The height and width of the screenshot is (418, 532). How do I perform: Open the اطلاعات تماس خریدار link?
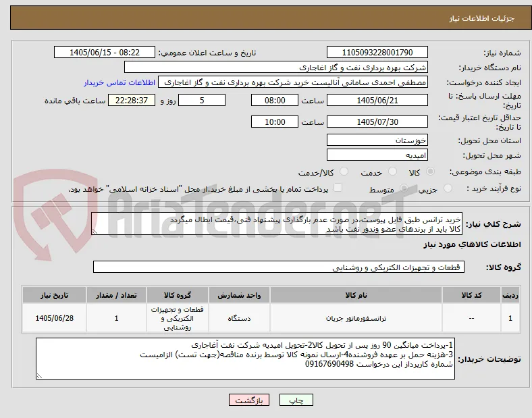click(119, 82)
